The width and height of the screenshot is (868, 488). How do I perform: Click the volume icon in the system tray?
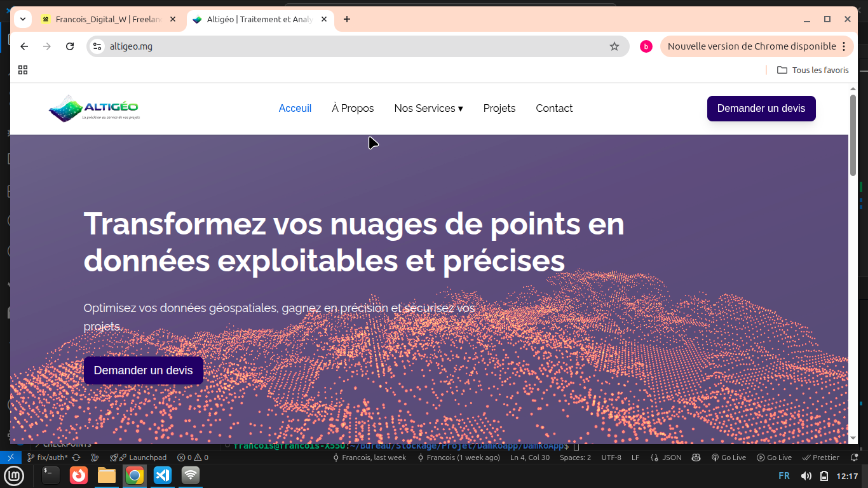[x=806, y=476]
